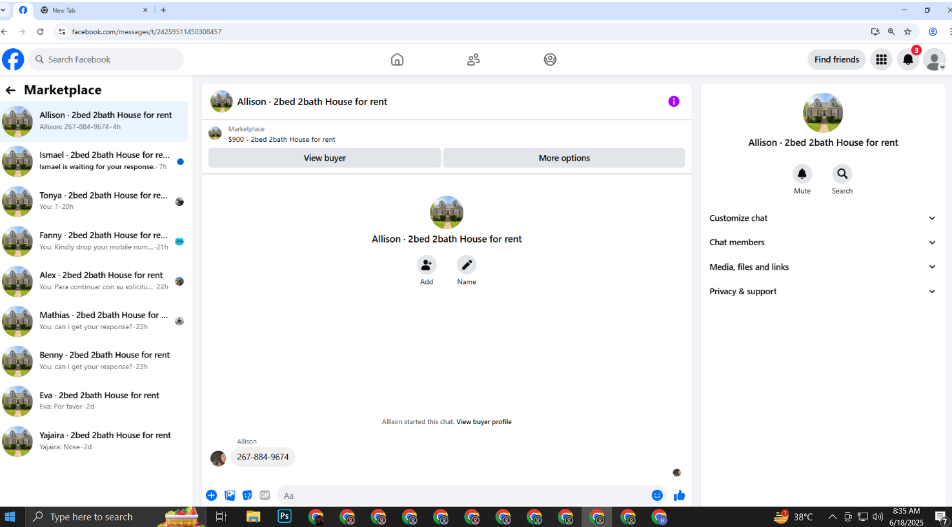Open Alex's house for rent conversation
The height and width of the screenshot is (527, 952).
tap(94, 282)
